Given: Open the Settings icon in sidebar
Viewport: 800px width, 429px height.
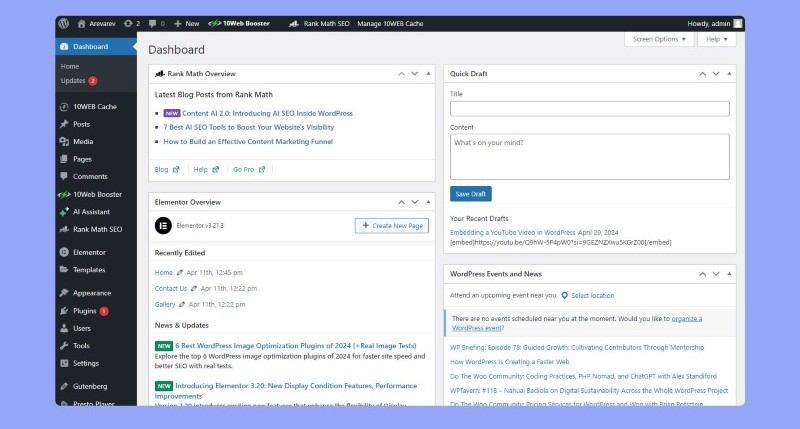Looking at the screenshot, I should point(64,363).
